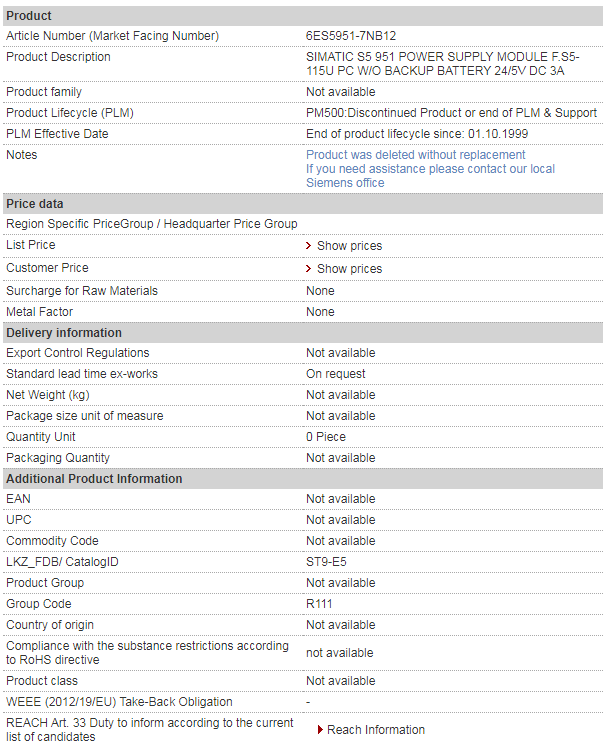Click the '0 Piece' quantity unit value
This screenshot has width=604, height=745.
[x=326, y=437]
